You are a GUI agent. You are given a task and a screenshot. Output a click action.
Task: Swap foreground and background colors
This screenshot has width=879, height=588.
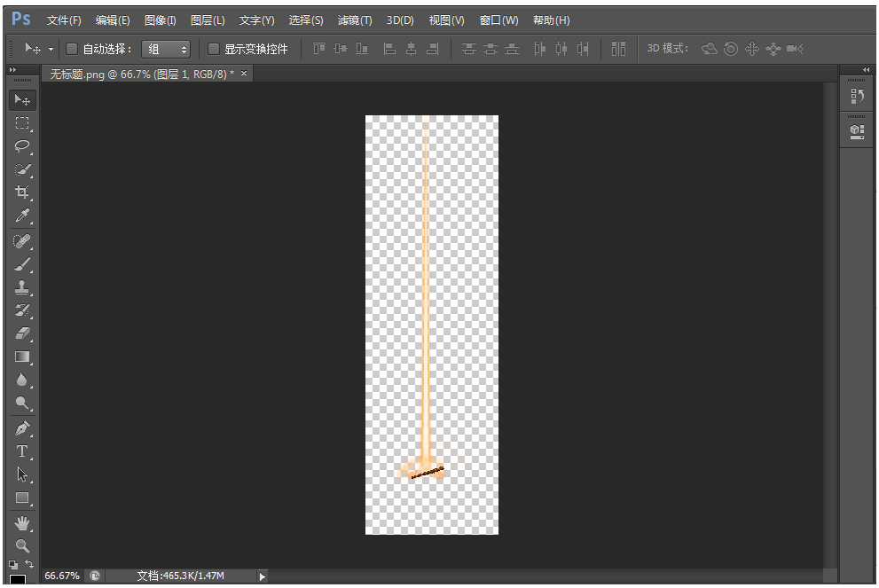(x=29, y=564)
